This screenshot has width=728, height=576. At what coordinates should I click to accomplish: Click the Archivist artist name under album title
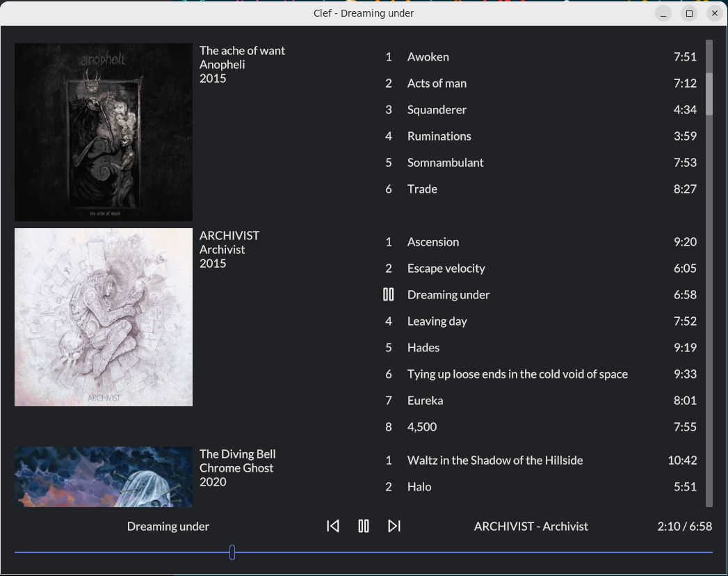click(222, 250)
